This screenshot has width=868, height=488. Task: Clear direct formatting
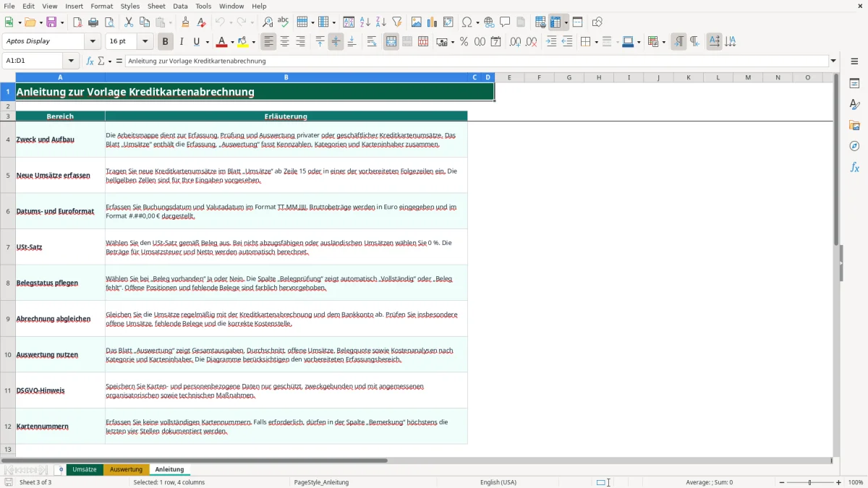click(x=201, y=22)
